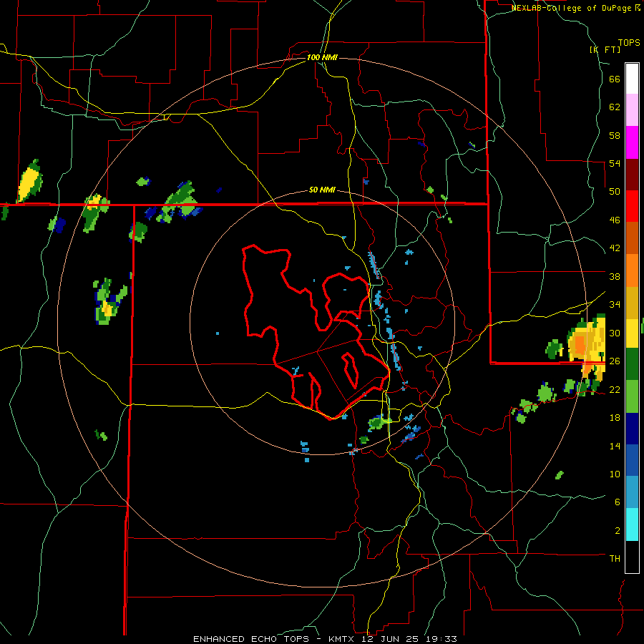Click the "6" scale value

click(617, 502)
